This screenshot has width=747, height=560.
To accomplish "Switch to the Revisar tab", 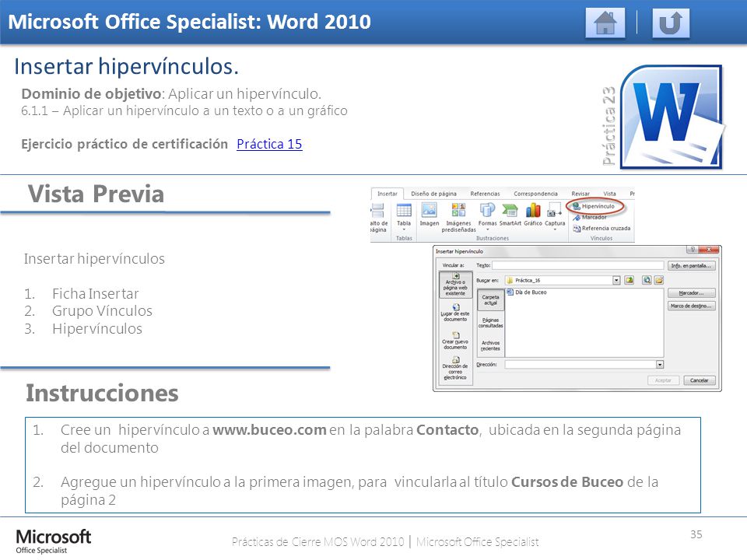I will (x=580, y=194).
